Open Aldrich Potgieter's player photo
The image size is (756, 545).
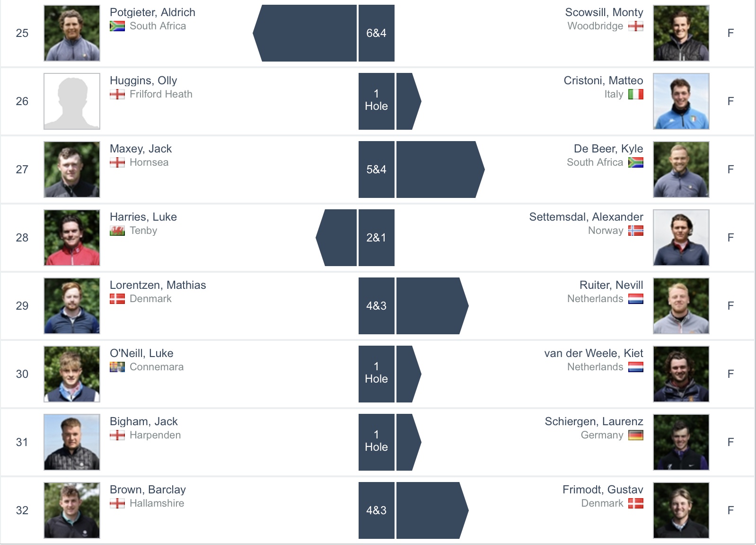point(72,33)
